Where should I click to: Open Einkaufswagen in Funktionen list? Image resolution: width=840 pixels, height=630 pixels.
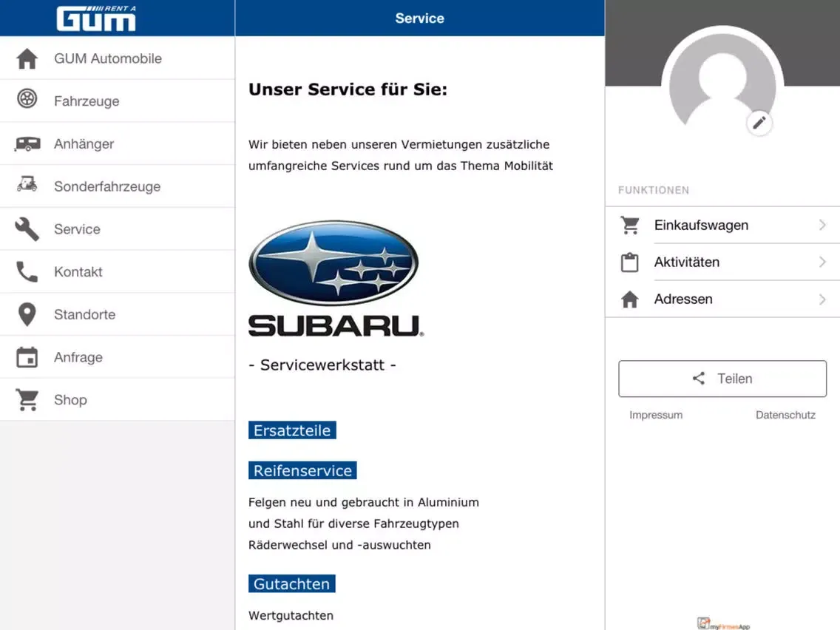tap(722, 225)
